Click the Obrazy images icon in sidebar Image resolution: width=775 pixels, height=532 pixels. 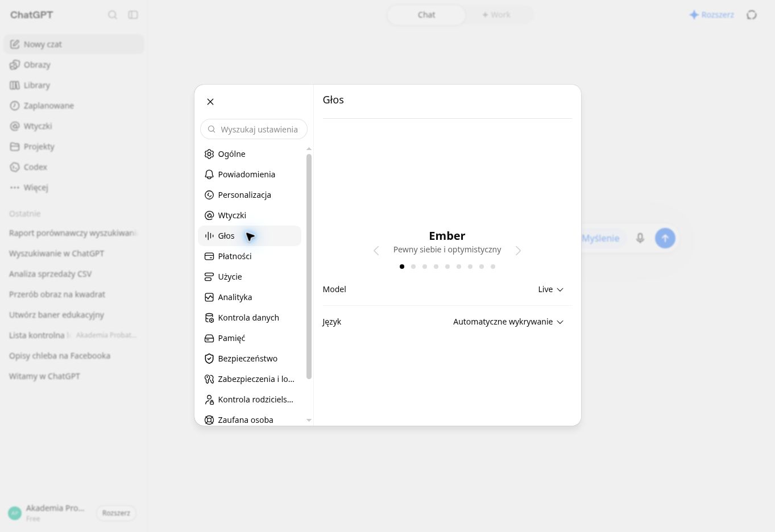coord(15,65)
